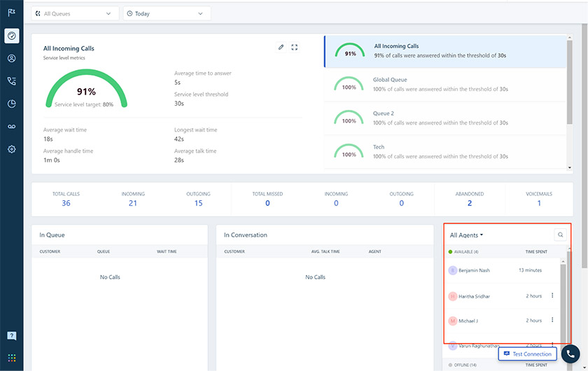
Task: Click the Avg. Talk Time column header
Action: coord(325,251)
